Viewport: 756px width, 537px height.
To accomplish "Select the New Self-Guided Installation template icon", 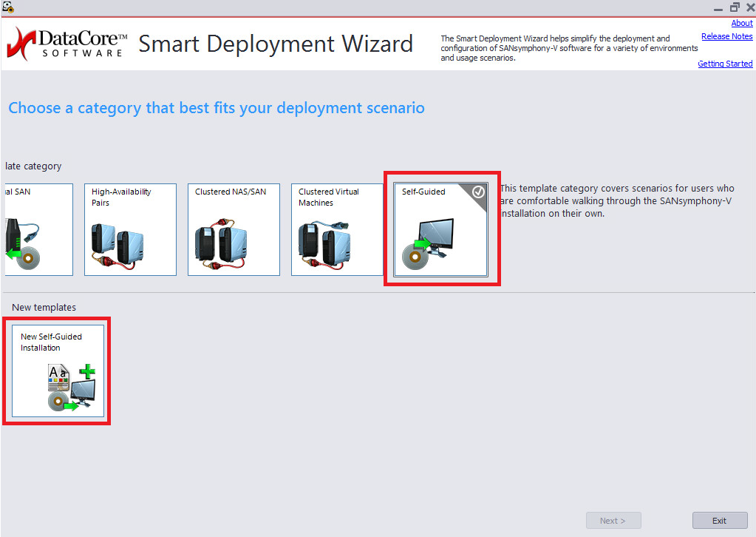I will [x=57, y=370].
